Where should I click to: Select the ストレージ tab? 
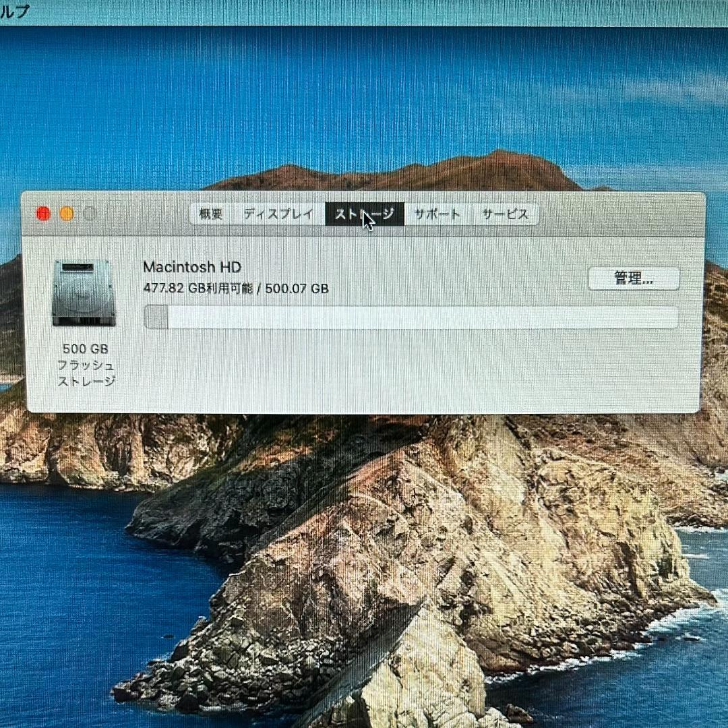[x=365, y=214]
